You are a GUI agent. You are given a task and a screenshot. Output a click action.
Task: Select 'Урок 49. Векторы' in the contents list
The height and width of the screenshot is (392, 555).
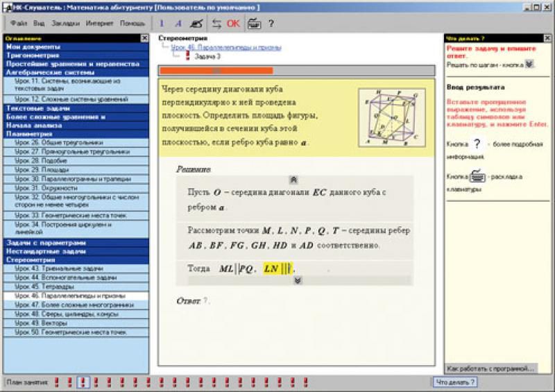pyautogui.click(x=40, y=323)
